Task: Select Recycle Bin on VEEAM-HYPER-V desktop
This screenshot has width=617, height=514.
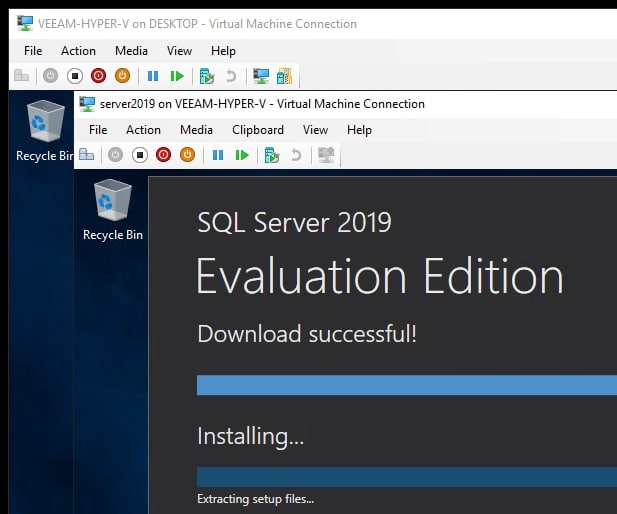Action: (44, 131)
